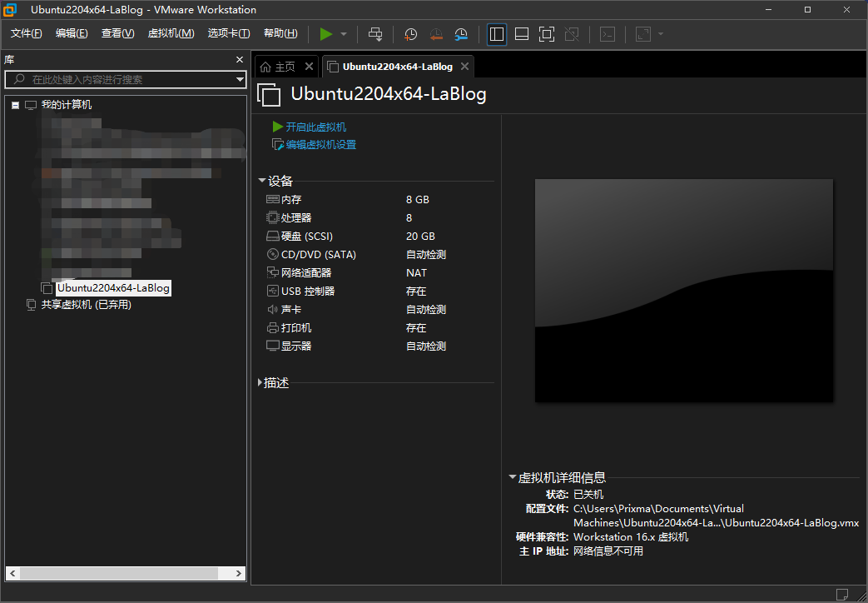The height and width of the screenshot is (603, 868).
Task: Open stretch options dropdown arrow in toolbar
Action: tap(661, 34)
